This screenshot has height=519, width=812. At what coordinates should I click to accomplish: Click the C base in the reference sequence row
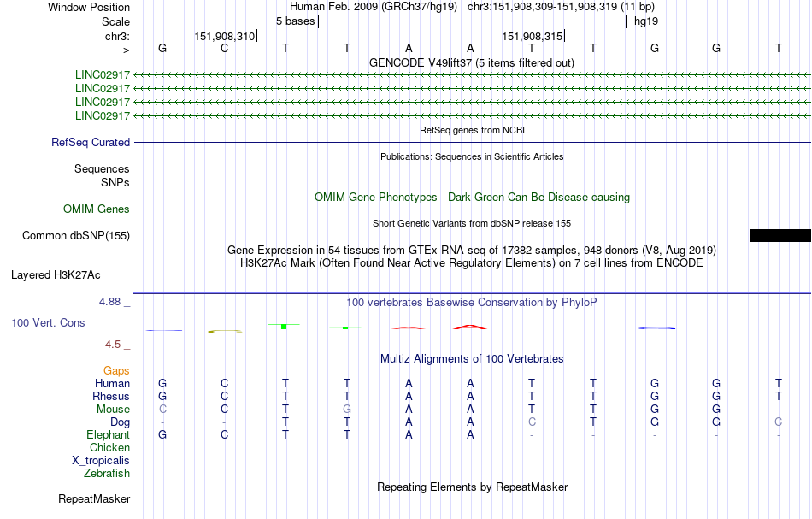[x=224, y=48]
